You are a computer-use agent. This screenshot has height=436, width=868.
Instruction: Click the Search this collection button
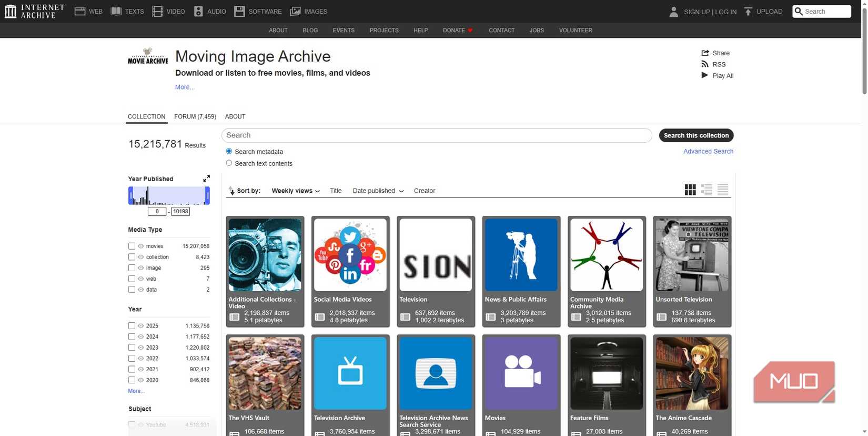click(x=696, y=135)
